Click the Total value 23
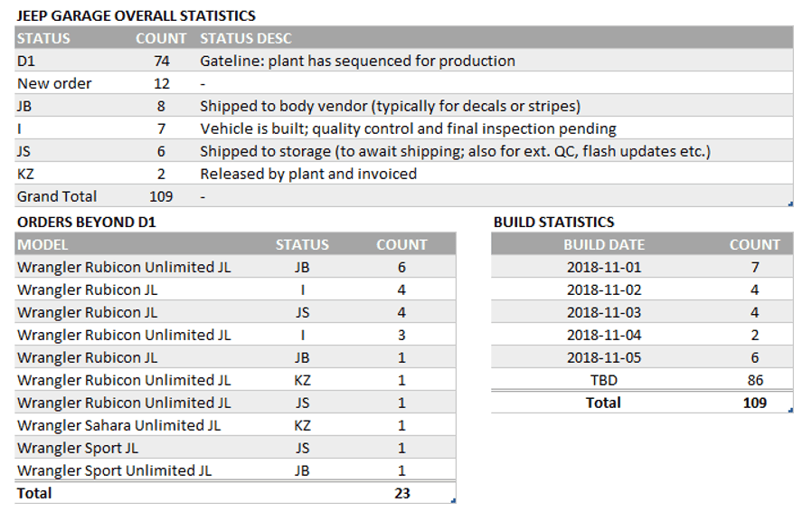The height and width of the screenshot is (522, 812). pyautogui.click(x=401, y=494)
